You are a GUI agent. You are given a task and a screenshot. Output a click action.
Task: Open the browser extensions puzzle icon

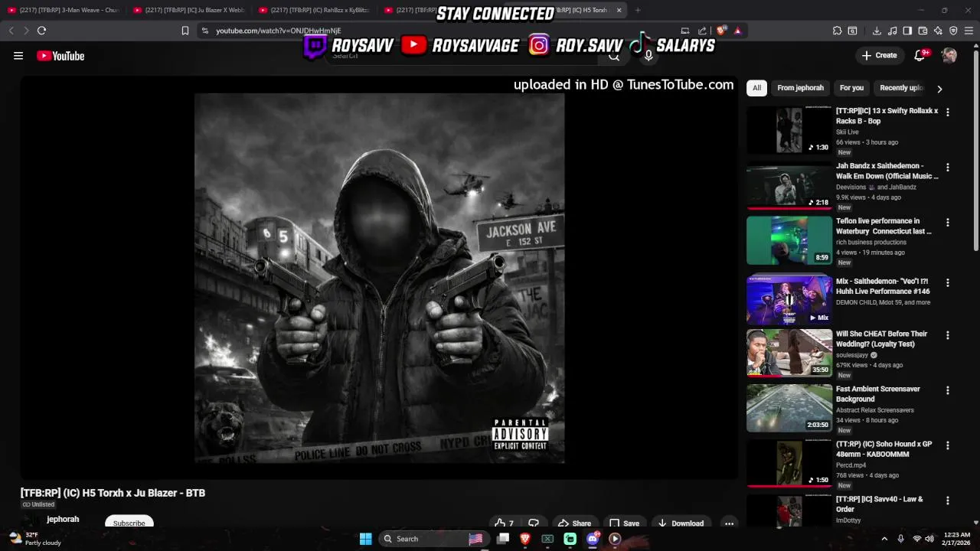(837, 31)
